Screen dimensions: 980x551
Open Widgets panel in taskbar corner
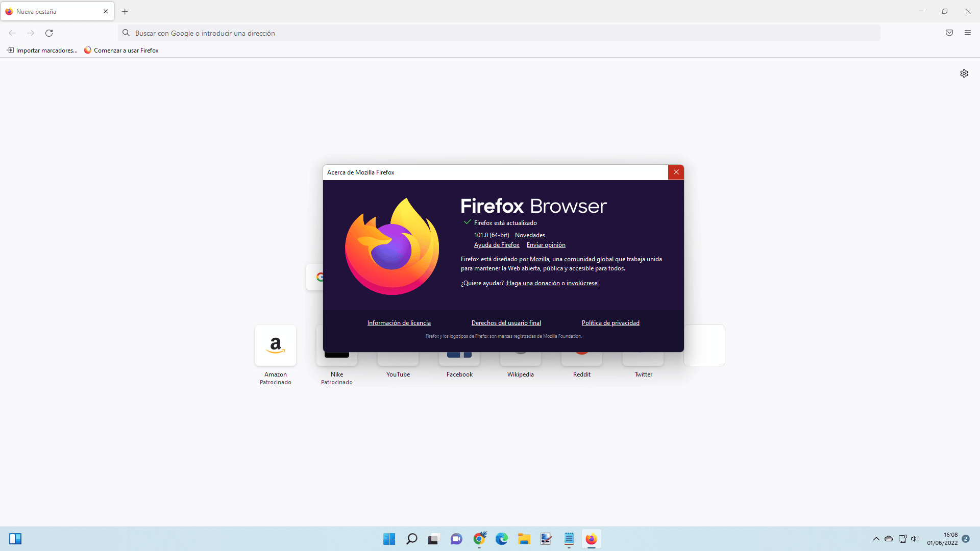click(x=15, y=539)
